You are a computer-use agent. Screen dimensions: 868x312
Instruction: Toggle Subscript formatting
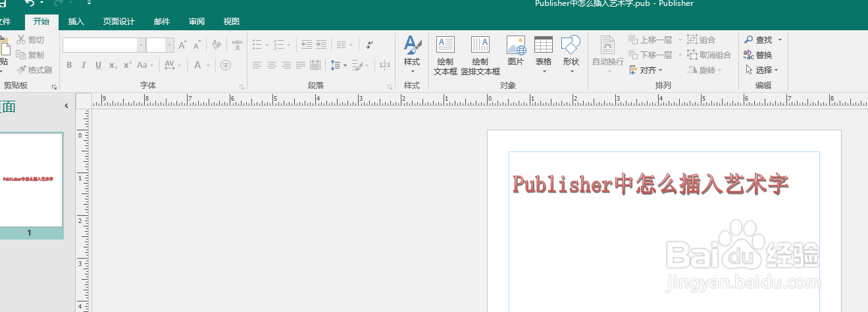tap(113, 65)
